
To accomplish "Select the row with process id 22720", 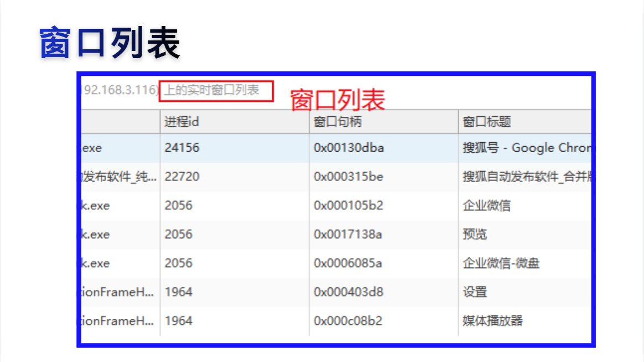I will [336, 177].
